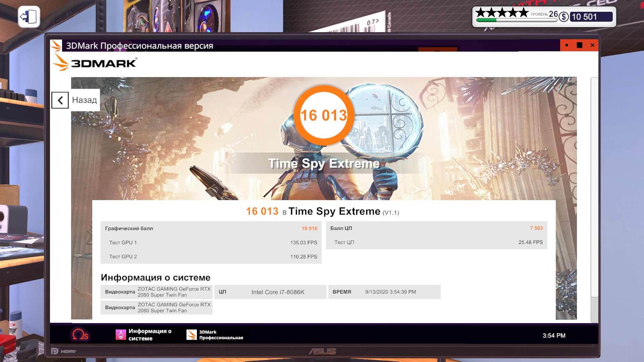
Task: Click the back arrow chevron icon
Action: click(x=60, y=100)
